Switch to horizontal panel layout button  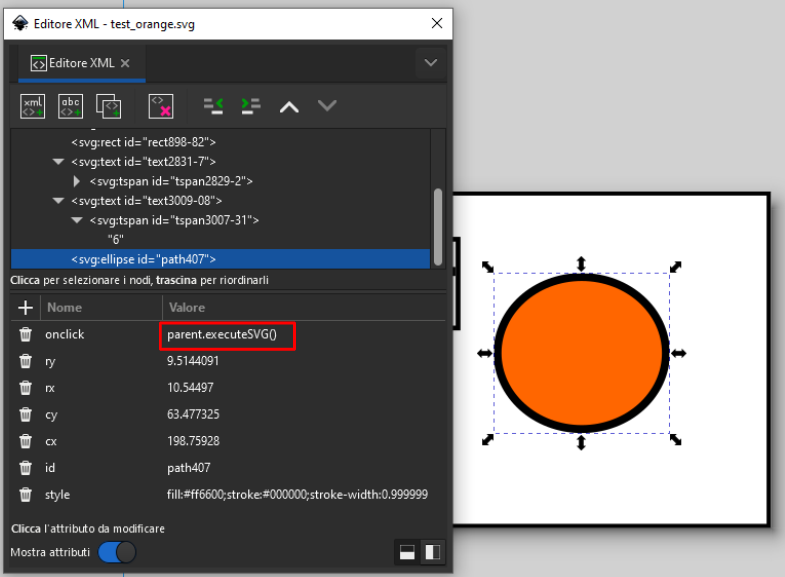pos(432,552)
